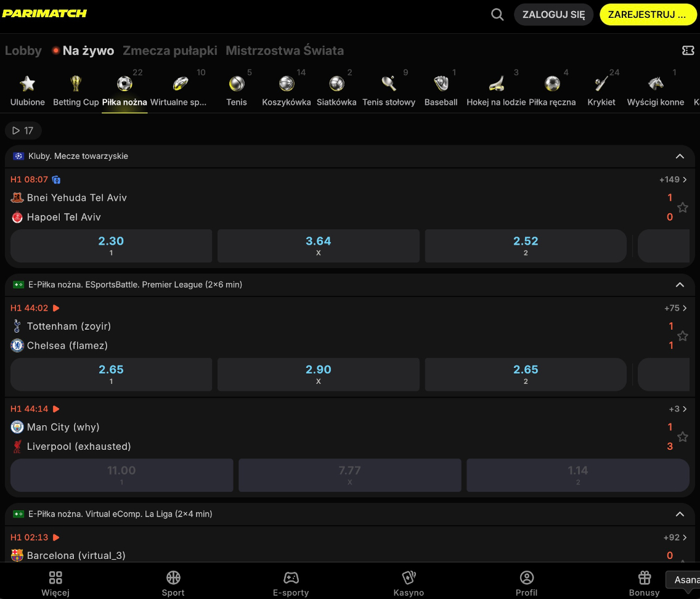The image size is (700, 599).
Task: Select the 3.64 draw odds button
Action: tap(319, 246)
